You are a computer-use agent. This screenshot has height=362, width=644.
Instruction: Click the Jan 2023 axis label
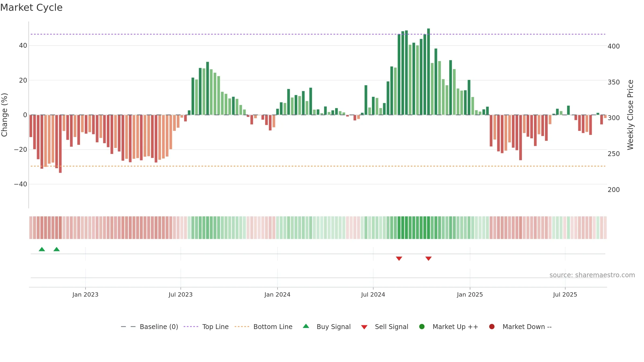tap(85, 295)
